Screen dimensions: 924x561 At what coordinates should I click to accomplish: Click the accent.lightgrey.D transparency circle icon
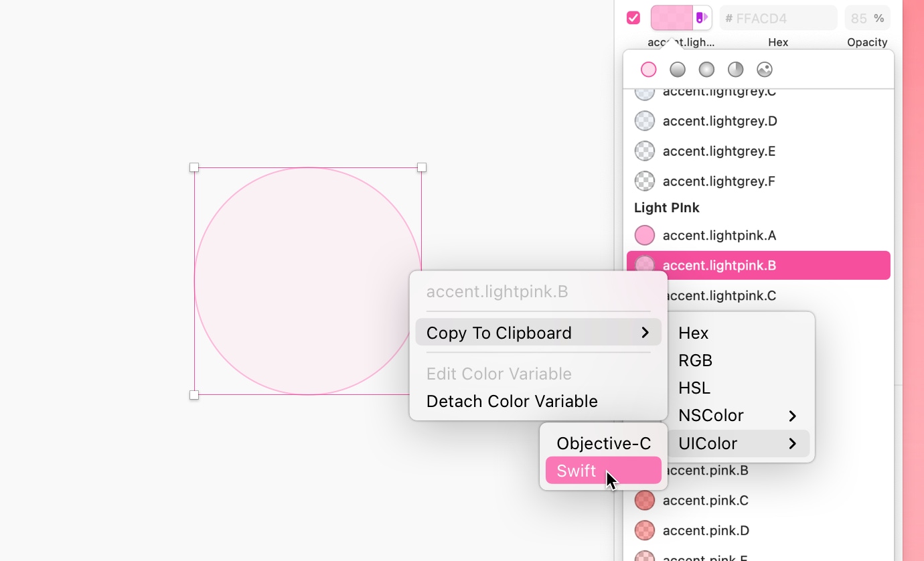tap(644, 121)
